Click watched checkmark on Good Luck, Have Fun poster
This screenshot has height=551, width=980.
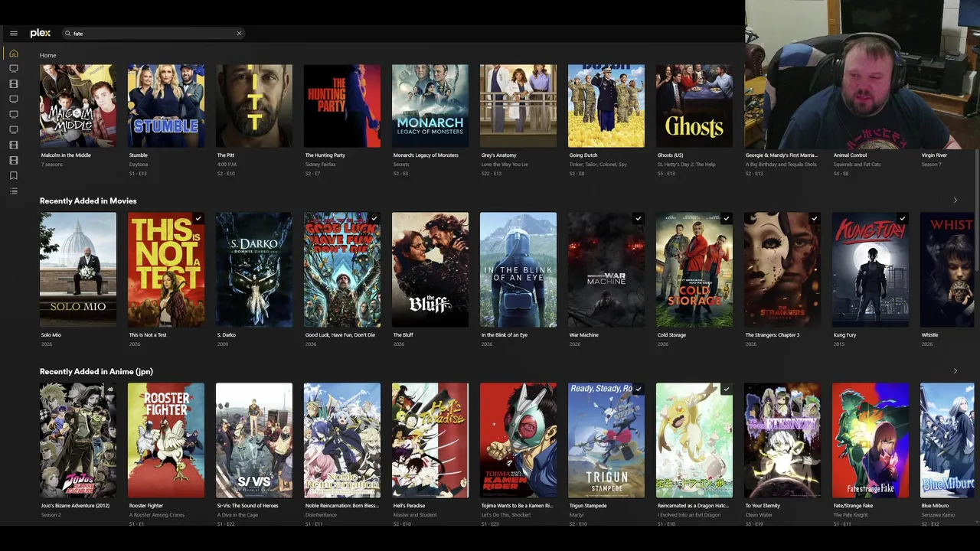point(374,218)
